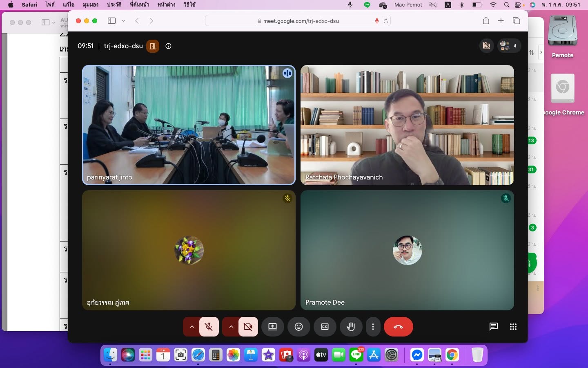Image resolution: width=588 pixels, height=368 pixels.
Task: Go forward in Safari
Action: [x=151, y=21]
